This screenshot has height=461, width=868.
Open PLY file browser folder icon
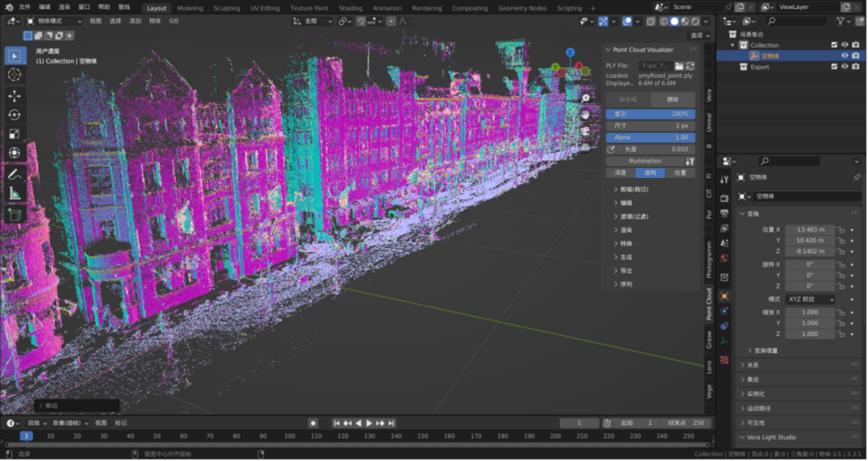678,66
